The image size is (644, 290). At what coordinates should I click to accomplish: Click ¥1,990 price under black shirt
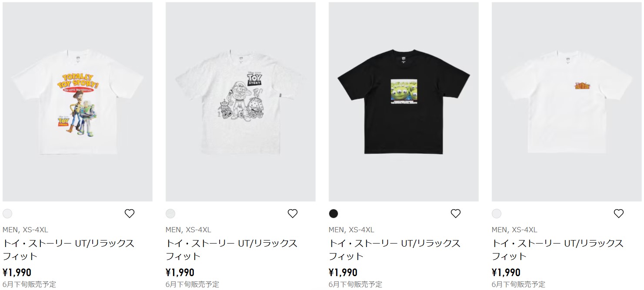click(343, 273)
